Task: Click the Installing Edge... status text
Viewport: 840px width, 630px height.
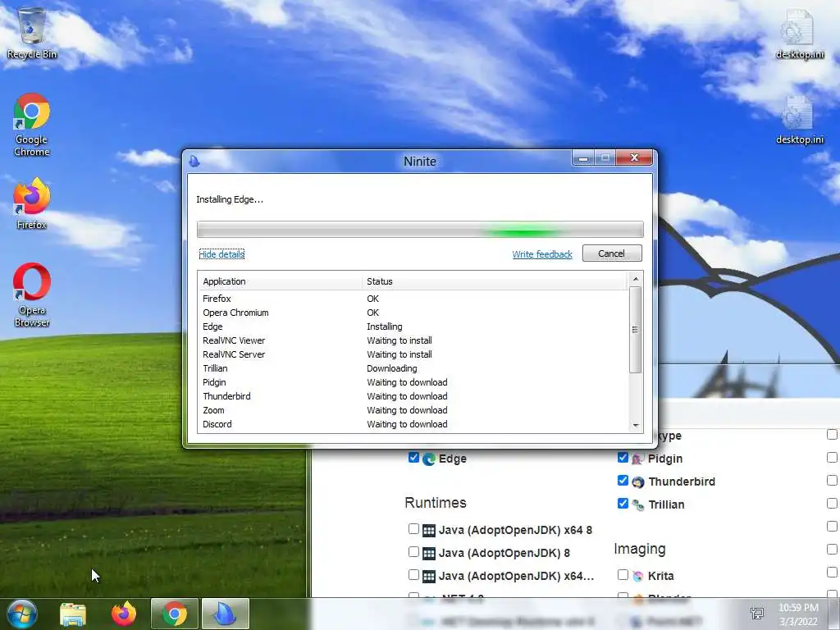Action: [x=230, y=200]
